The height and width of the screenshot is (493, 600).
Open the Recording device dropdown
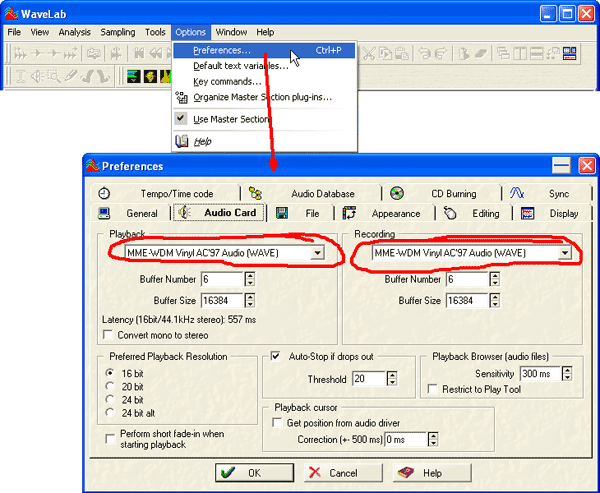[x=565, y=254]
